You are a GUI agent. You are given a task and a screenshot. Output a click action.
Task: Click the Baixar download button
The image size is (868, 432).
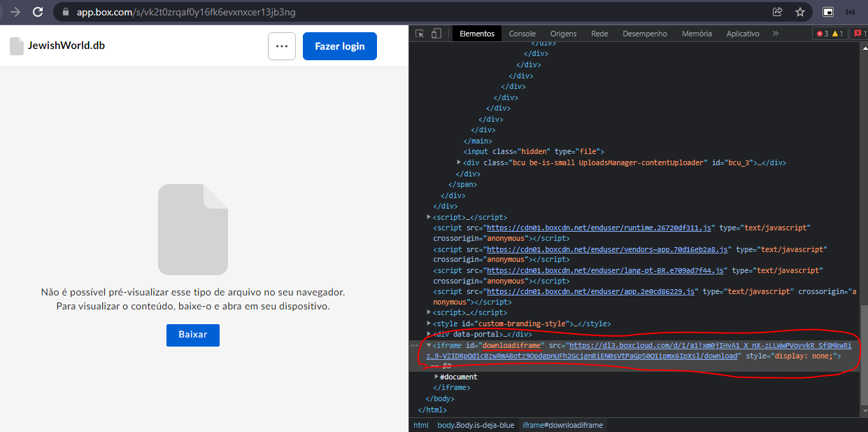(193, 335)
